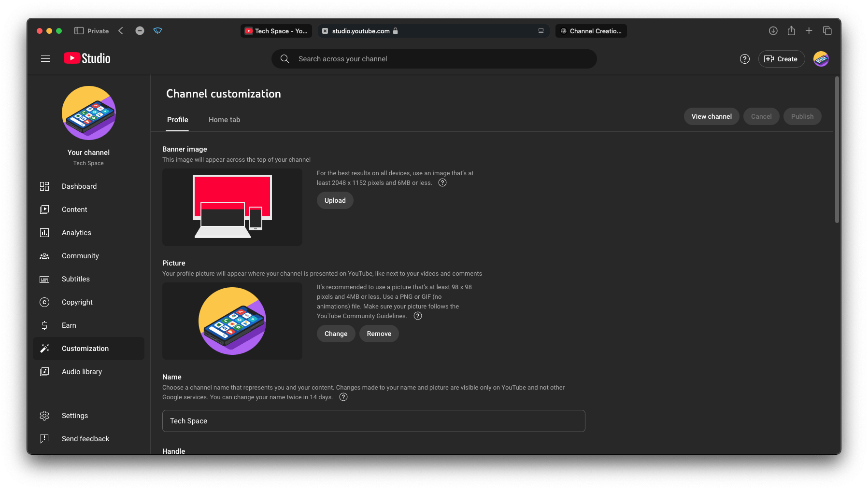The width and height of the screenshot is (868, 490).
Task: Open Audio library from sidebar
Action: pyautogui.click(x=82, y=372)
